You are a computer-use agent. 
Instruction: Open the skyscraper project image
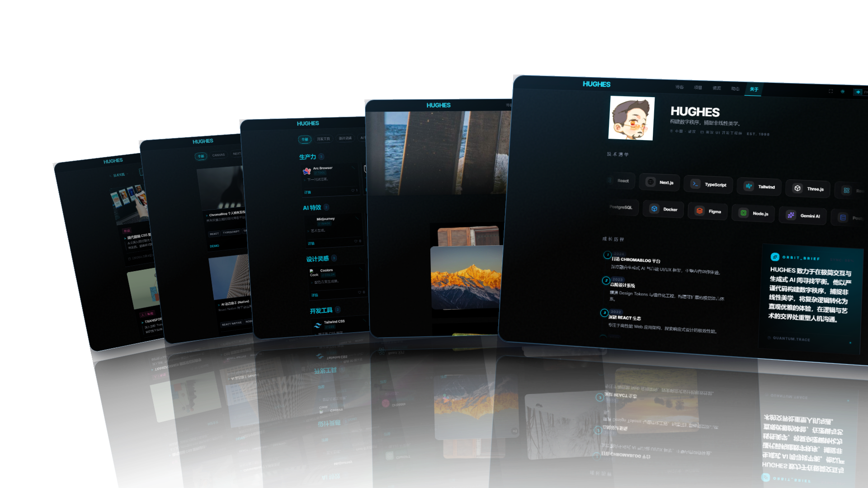point(230,278)
